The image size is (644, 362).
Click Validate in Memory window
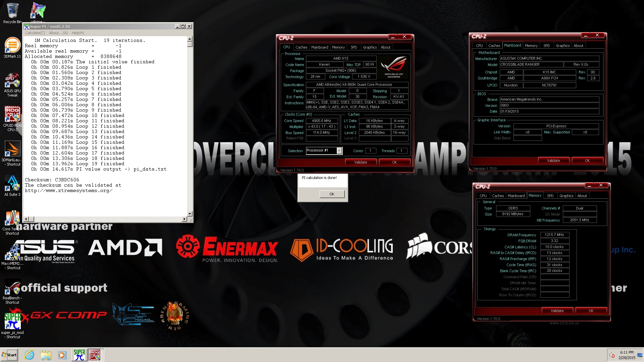(x=557, y=311)
